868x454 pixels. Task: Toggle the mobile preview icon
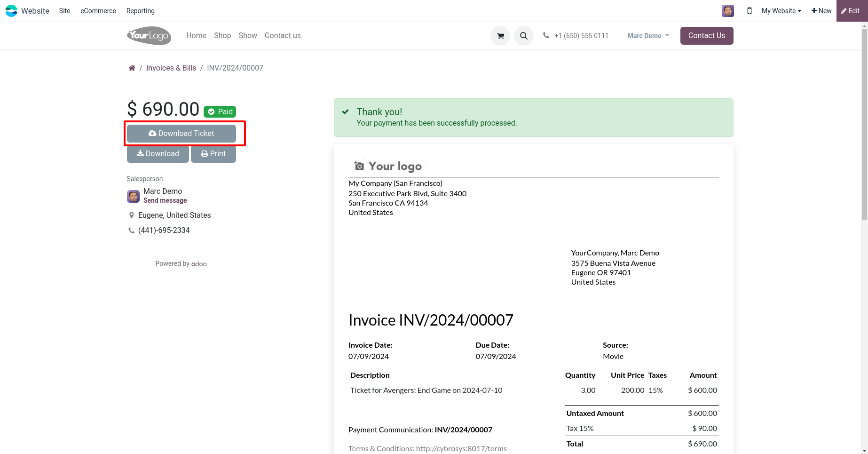[750, 11]
